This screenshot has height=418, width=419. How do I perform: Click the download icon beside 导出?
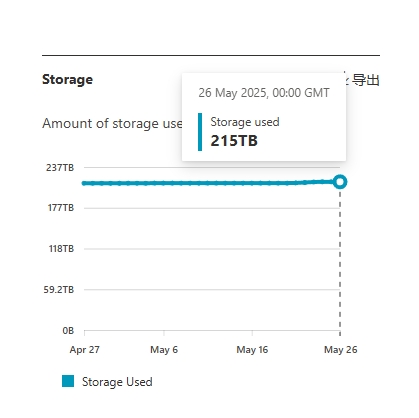pyautogui.click(x=348, y=79)
